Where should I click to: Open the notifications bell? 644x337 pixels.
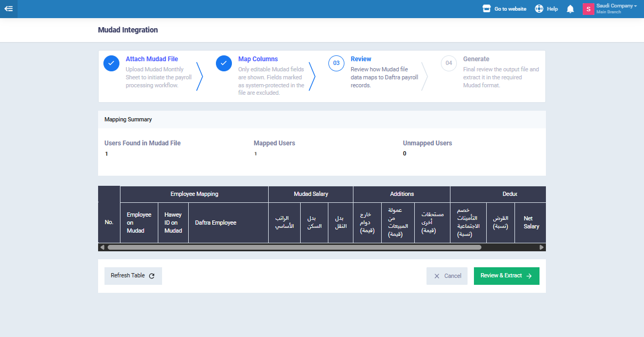[570, 9]
